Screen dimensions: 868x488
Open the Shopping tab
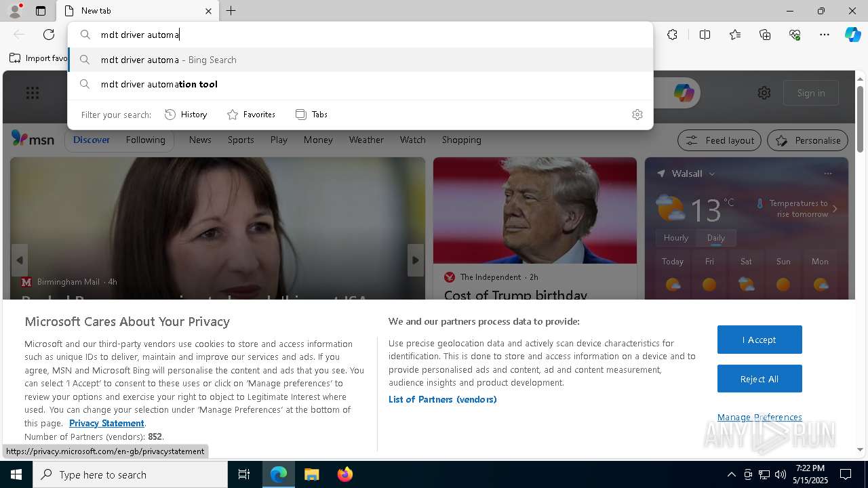tap(461, 140)
